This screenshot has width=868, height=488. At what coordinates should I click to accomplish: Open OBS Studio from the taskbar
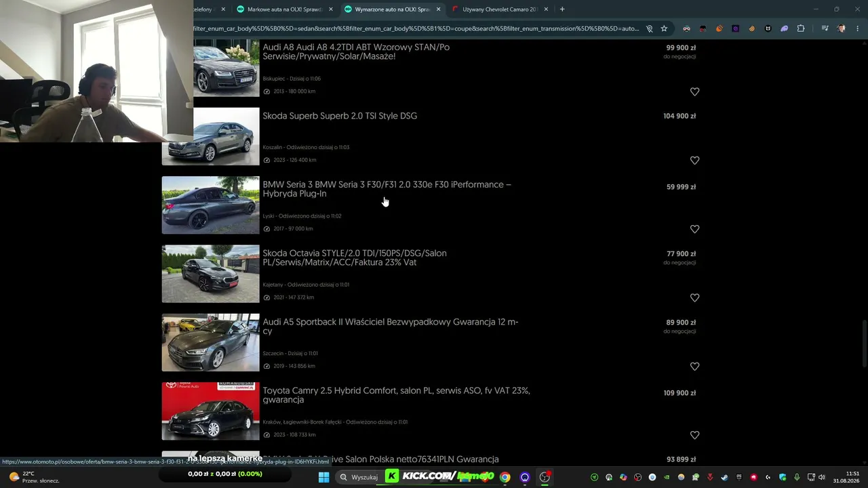pyautogui.click(x=545, y=477)
